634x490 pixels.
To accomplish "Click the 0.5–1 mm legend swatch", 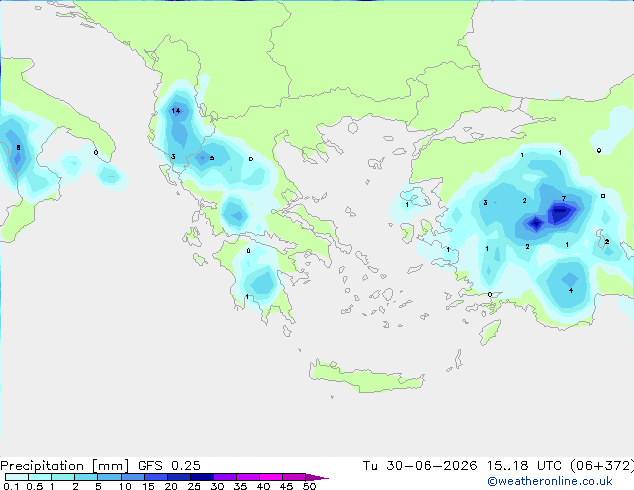I will pos(40,477).
